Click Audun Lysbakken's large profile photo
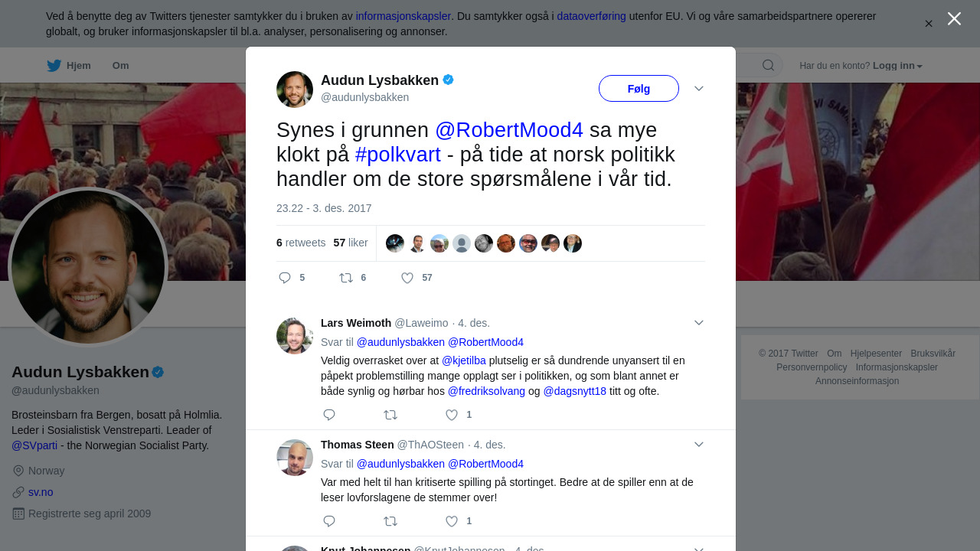The image size is (980, 551). pos(88,267)
